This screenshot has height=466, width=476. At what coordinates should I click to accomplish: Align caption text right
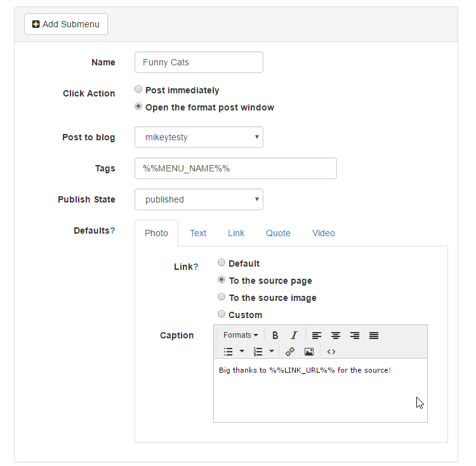pyautogui.click(x=355, y=335)
